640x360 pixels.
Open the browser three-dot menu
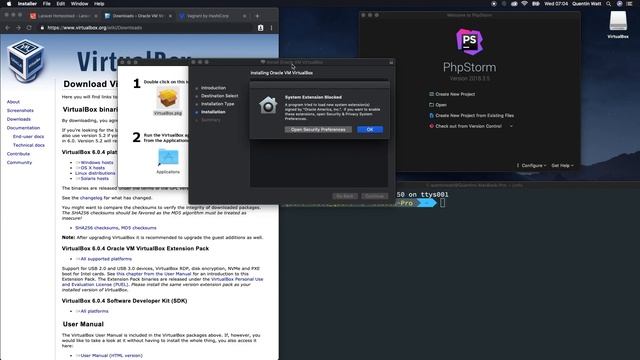pyautogui.click(x=271, y=28)
